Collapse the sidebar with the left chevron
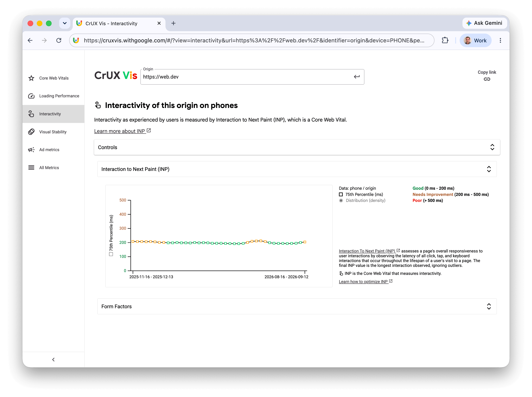Image resolution: width=532 pixels, height=397 pixels. [x=53, y=359]
